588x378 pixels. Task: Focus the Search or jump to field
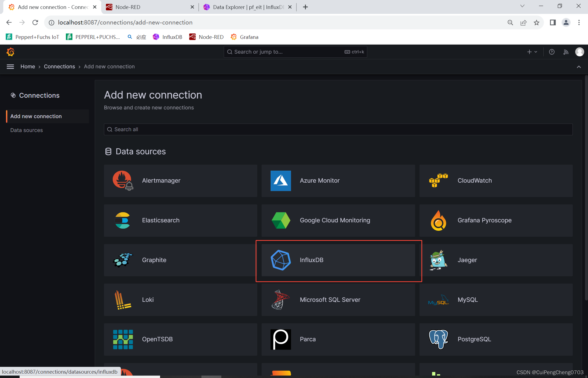[x=295, y=52]
